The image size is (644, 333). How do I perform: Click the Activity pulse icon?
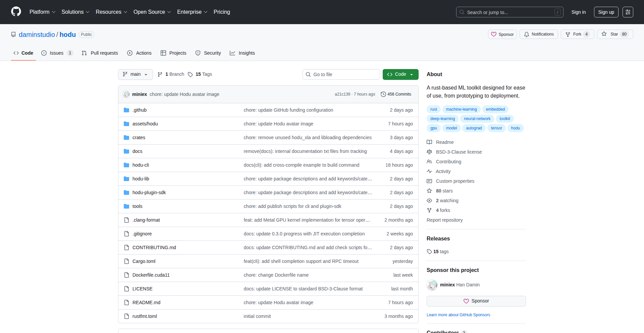click(x=429, y=171)
